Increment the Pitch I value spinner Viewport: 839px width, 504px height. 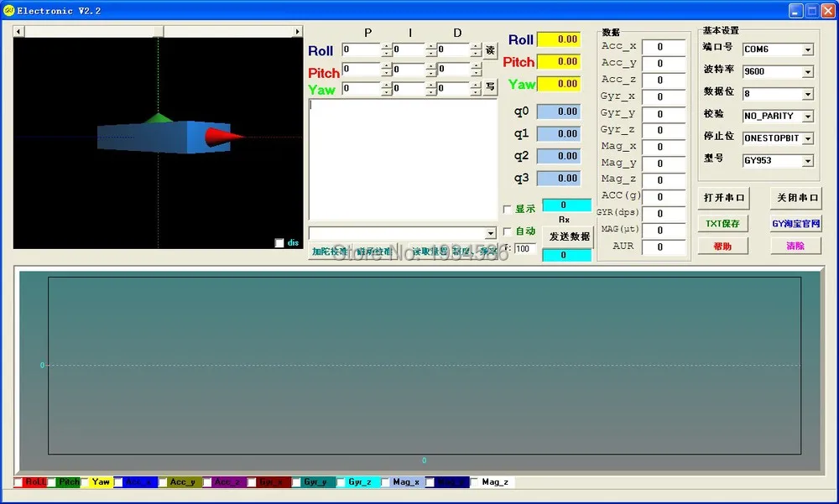[431, 66]
